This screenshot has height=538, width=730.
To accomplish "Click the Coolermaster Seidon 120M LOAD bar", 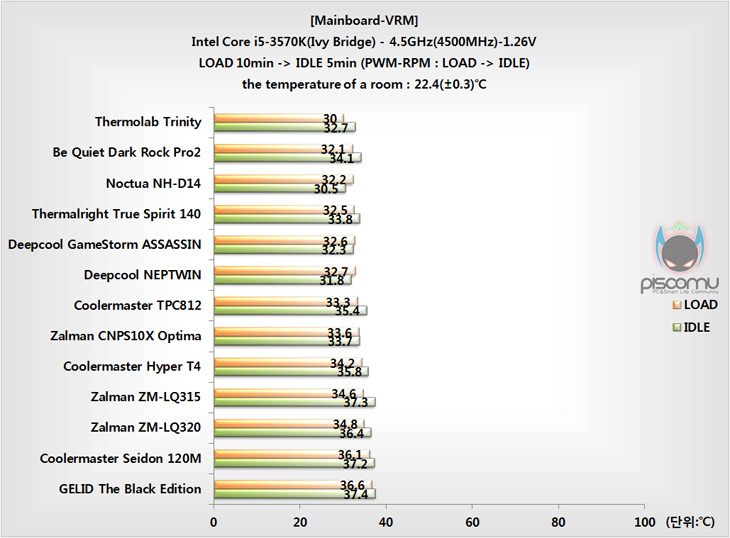I will coord(292,454).
